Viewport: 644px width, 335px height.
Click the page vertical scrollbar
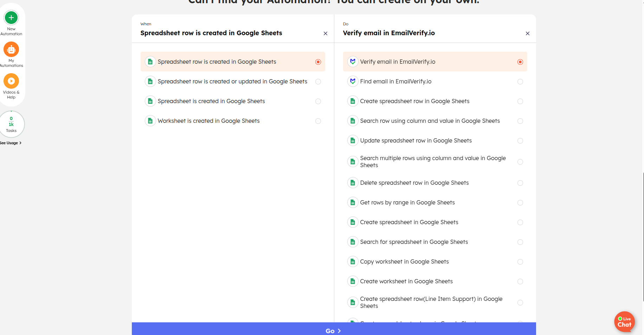point(643,236)
